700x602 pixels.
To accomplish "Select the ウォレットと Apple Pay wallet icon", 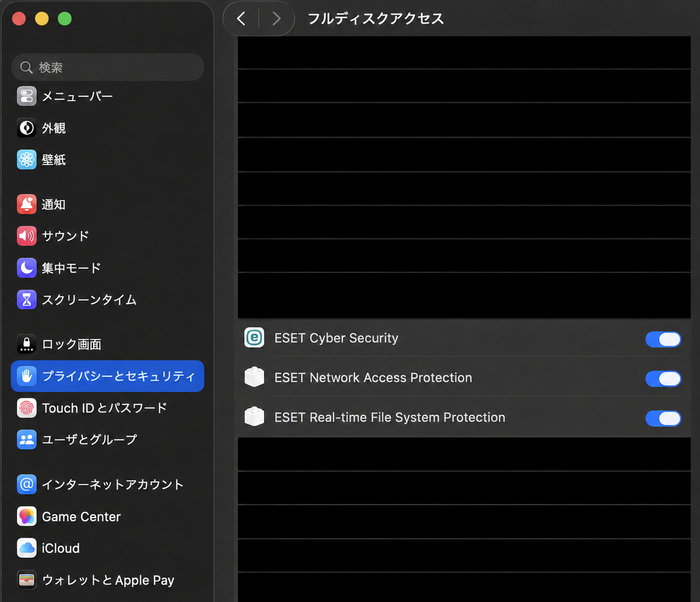I will click(x=26, y=580).
